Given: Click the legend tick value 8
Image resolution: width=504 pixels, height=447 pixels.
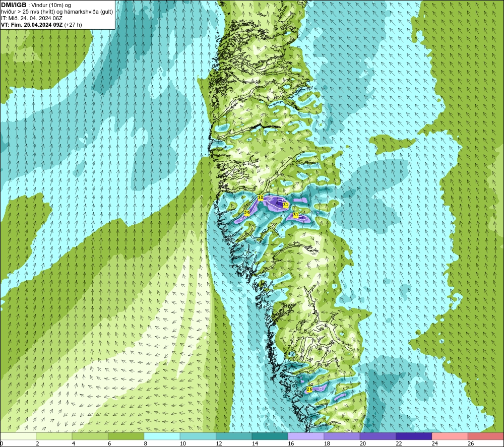Looking at the screenshot, I should point(146,443).
